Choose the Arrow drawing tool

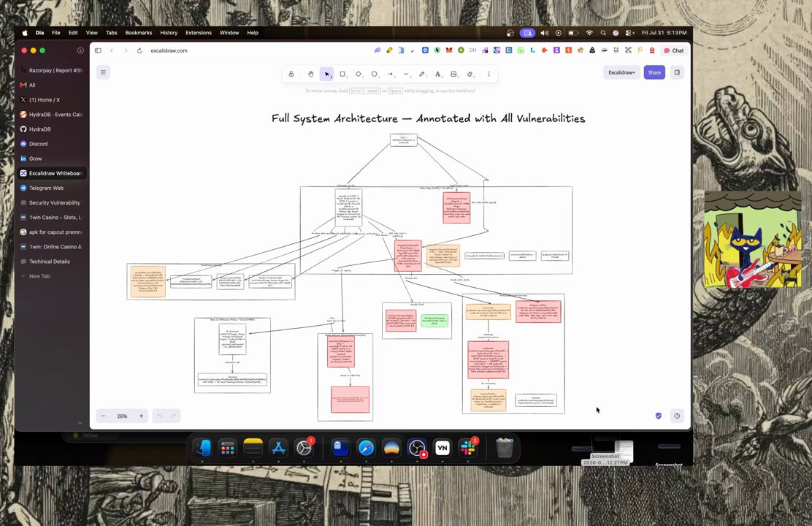pos(391,74)
